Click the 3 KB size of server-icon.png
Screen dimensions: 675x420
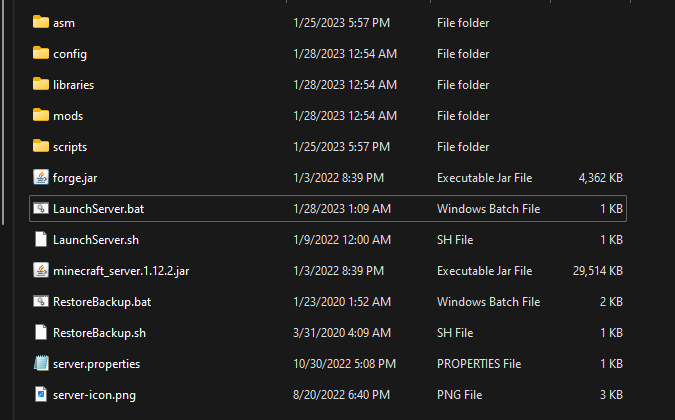(611, 395)
